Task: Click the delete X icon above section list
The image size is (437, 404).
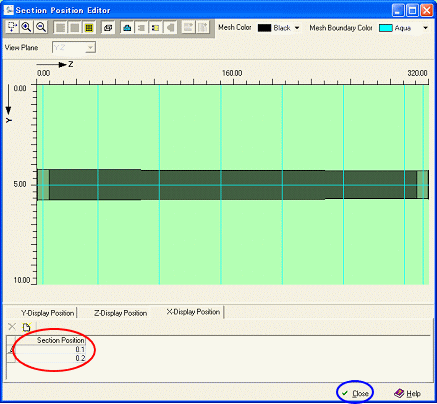Action: click(12, 327)
